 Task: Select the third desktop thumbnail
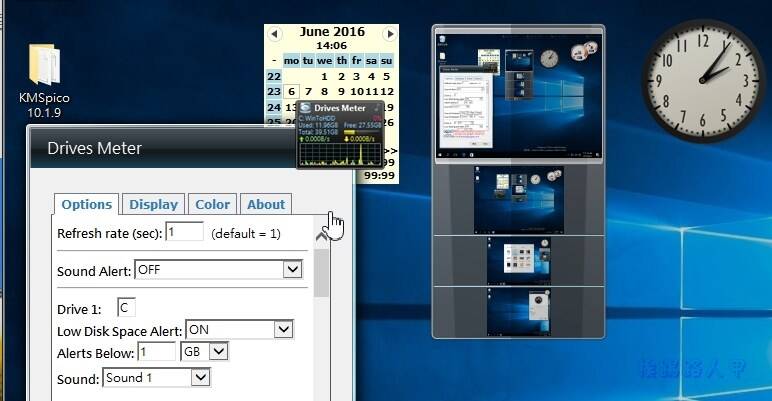pos(518,261)
